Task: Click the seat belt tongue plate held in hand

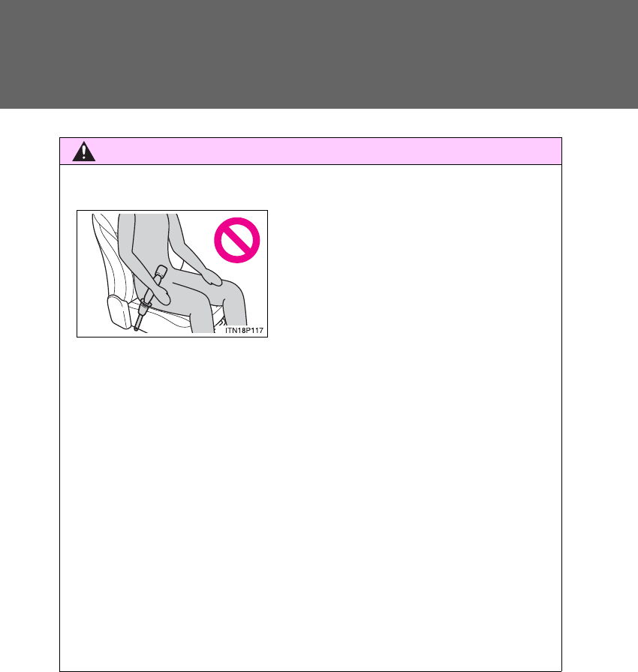Action: [x=159, y=274]
